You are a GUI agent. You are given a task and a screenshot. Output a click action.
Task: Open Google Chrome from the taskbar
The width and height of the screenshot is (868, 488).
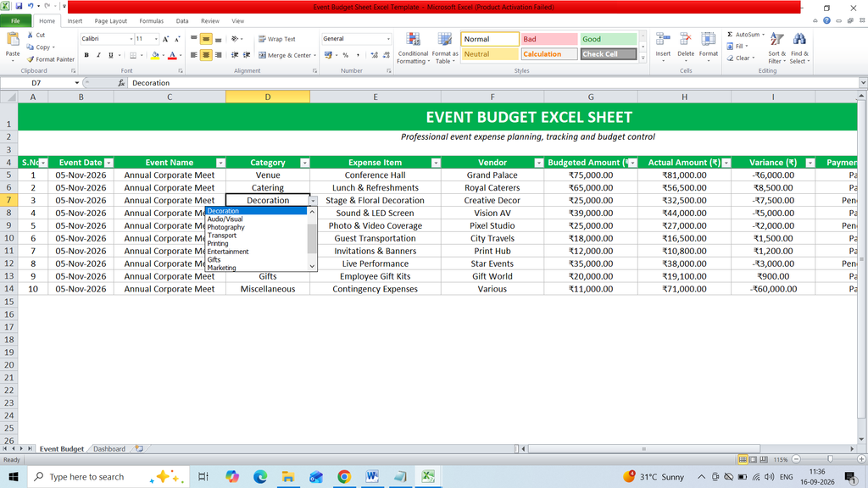[x=344, y=476]
